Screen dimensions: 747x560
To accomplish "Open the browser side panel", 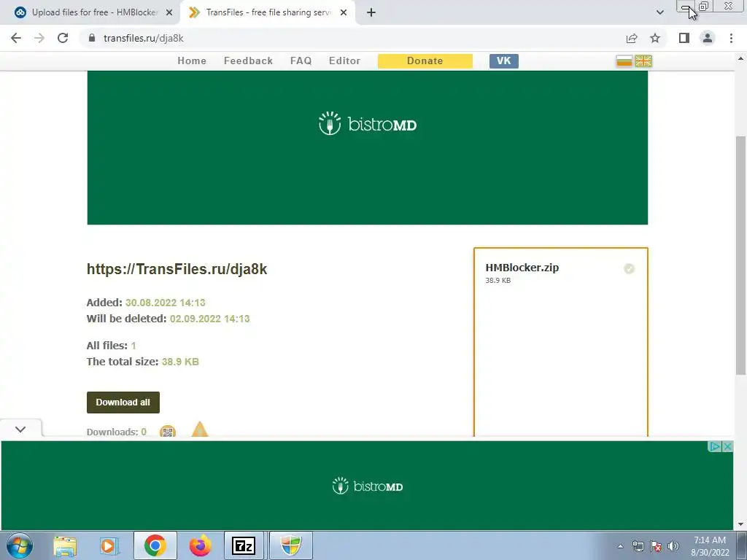I will (684, 38).
